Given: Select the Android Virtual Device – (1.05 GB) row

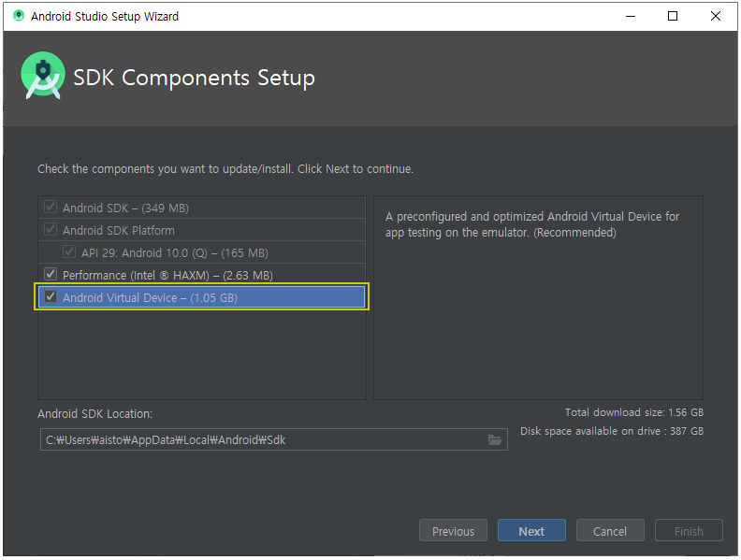Looking at the screenshot, I should click(202, 297).
